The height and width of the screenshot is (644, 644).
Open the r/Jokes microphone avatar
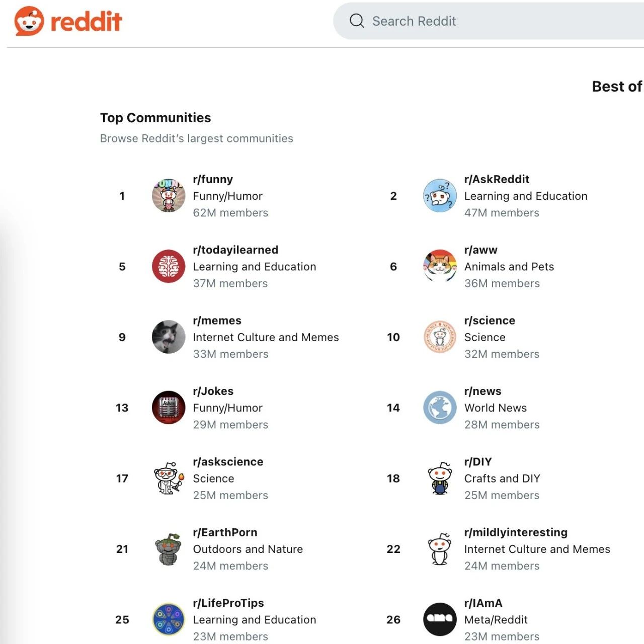(x=169, y=408)
